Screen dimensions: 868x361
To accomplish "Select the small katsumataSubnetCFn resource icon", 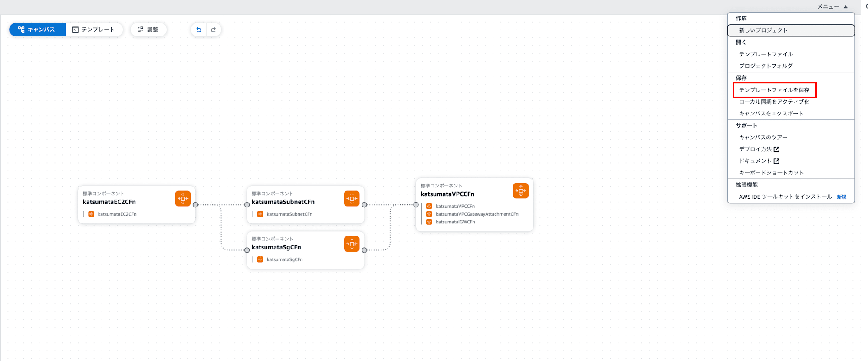I will 260,214.
